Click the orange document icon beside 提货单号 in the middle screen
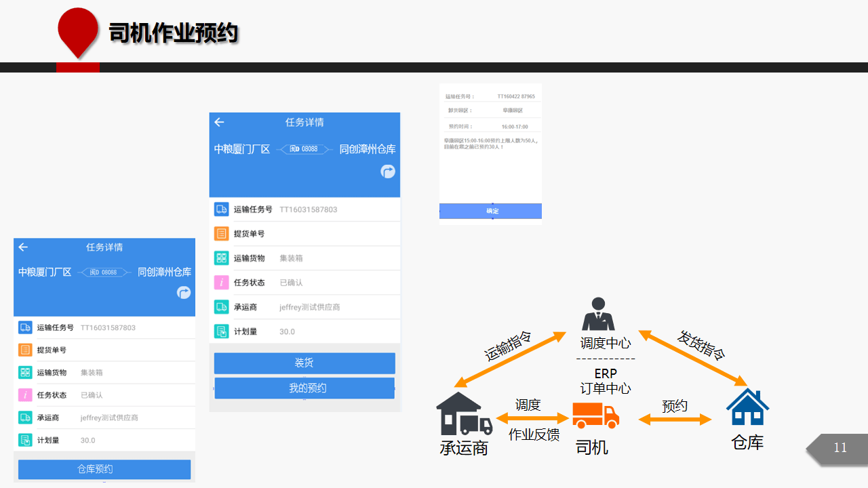The width and height of the screenshot is (868, 488). pyautogui.click(x=221, y=234)
